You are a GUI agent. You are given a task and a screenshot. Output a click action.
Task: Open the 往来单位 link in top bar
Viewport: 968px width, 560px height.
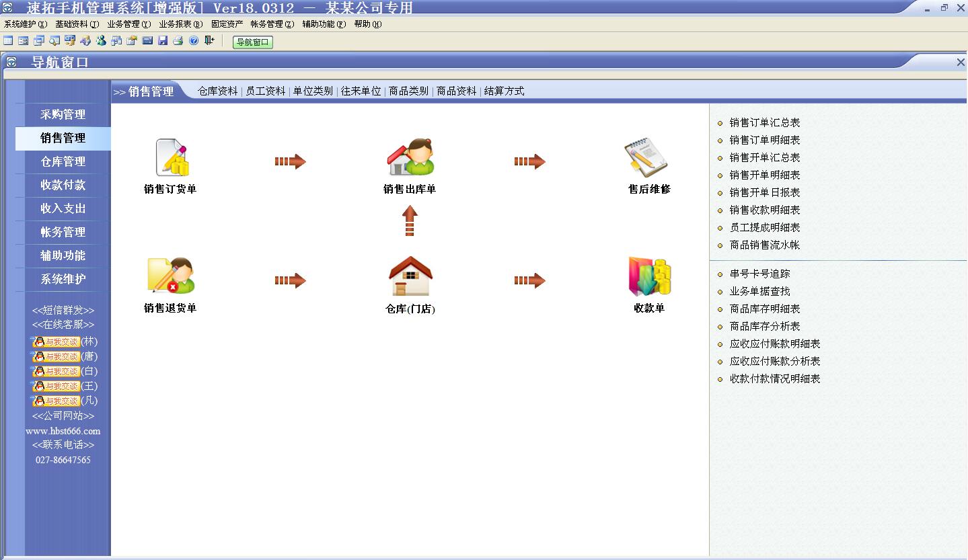[361, 91]
